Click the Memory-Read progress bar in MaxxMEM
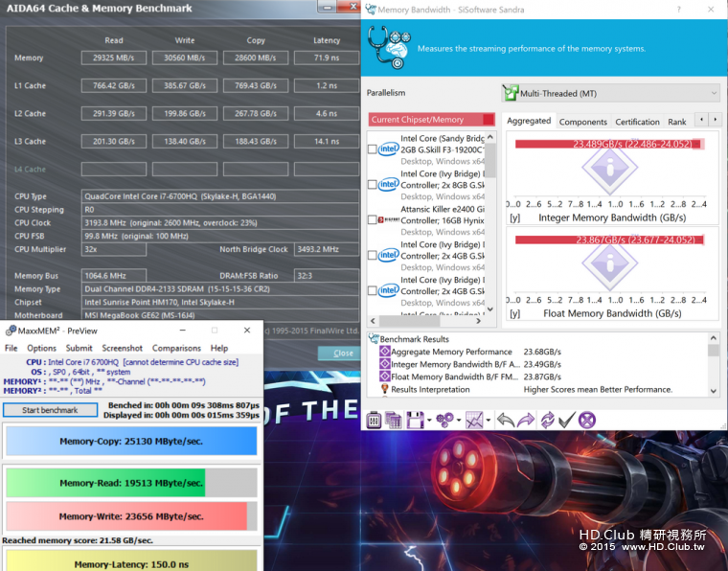This screenshot has height=571, width=728. click(x=131, y=483)
